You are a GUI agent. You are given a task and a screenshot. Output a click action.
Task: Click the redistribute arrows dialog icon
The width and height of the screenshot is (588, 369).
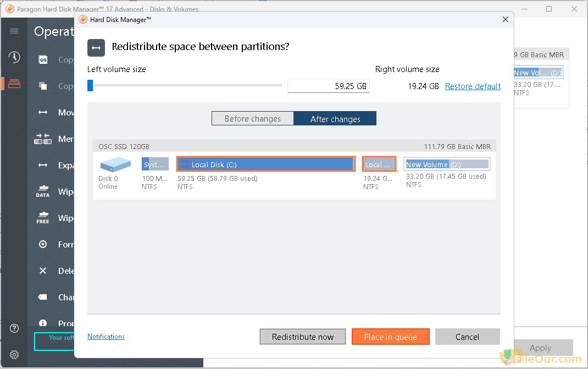click(96, 48)
